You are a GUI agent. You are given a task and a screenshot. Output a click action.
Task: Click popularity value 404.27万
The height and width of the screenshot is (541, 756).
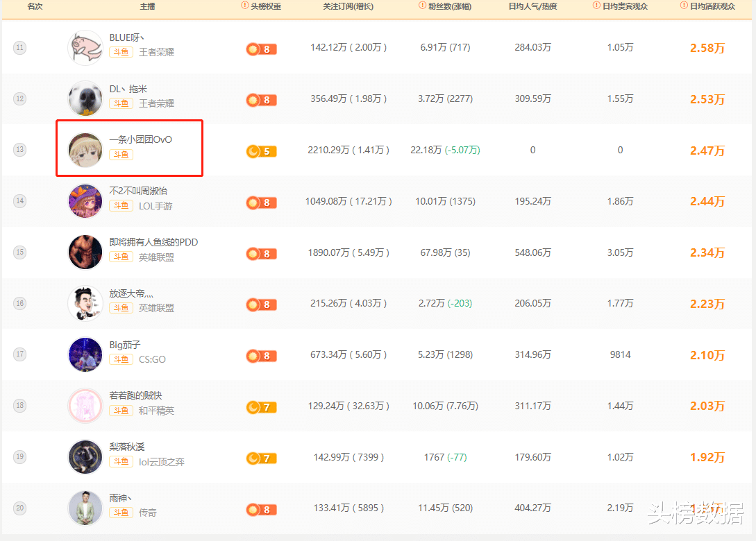point(532,508)
